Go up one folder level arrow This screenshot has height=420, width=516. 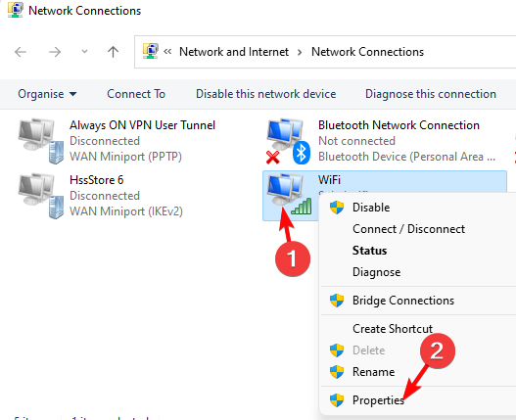click(113, 52)
